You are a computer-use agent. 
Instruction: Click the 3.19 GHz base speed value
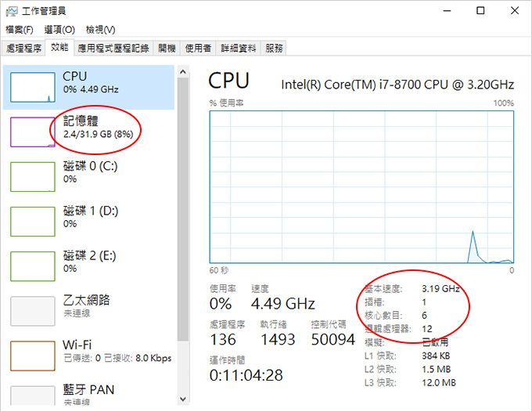[x=440, y=289]
